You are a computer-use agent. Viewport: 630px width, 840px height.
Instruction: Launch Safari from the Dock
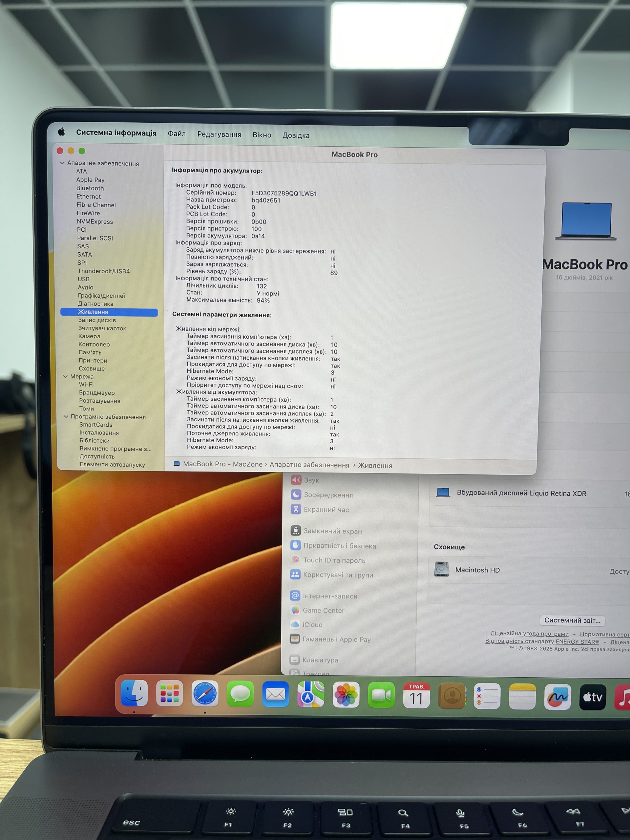tap(205, 694)
